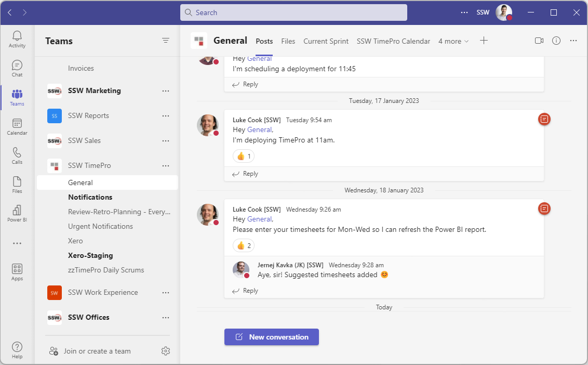Switch to the Files tab

pos(288,41)
